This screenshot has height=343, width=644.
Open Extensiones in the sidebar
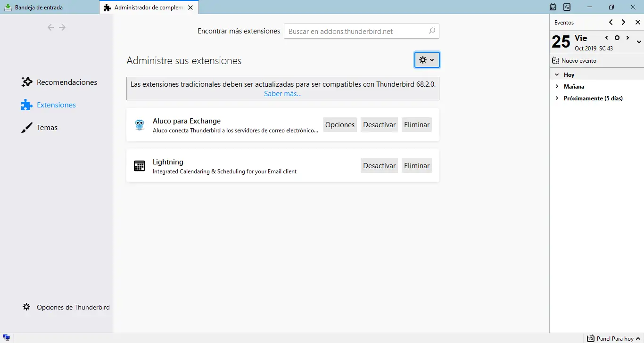click(x=49, y=105)
